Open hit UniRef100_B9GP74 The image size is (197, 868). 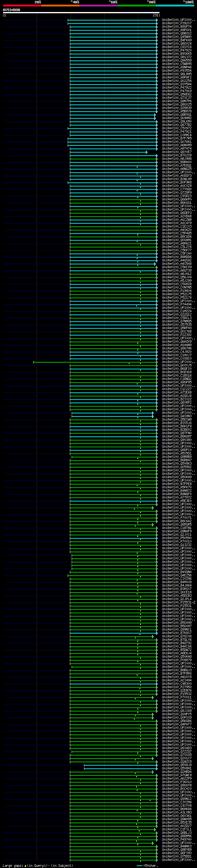[x=176, y=27]
